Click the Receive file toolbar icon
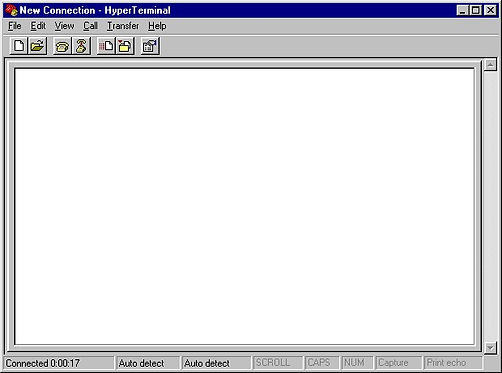Screen dimensions: 502x373 pos(125,46)
